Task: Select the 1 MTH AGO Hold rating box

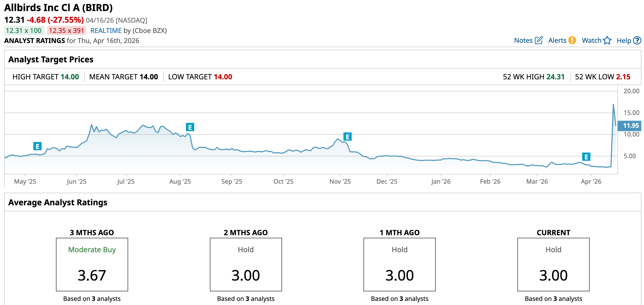Action: tap(399, 264)
